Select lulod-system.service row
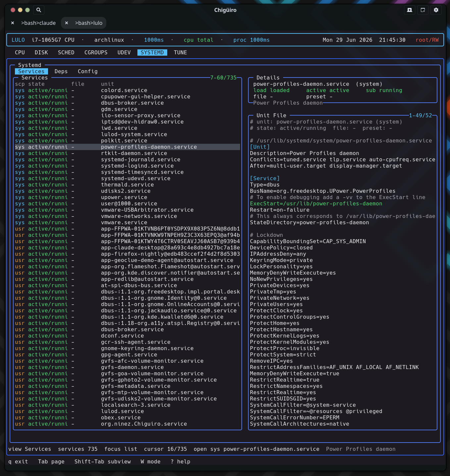Viewport: 450px width, 476px height. [x=127, y=134]
